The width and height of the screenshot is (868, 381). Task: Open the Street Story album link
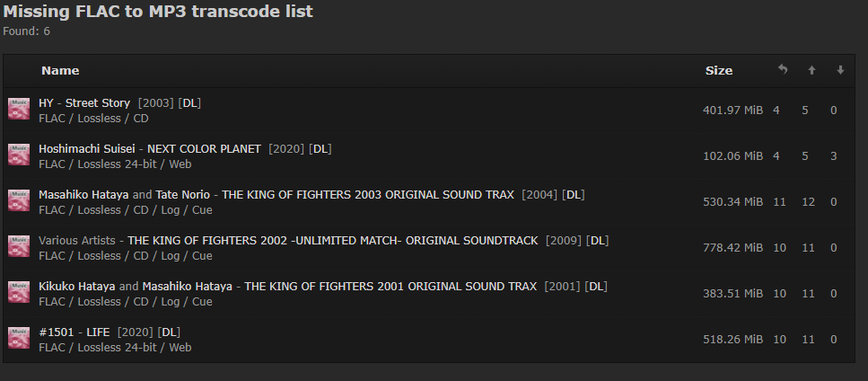pyautogui.click(x=98, y=102)
